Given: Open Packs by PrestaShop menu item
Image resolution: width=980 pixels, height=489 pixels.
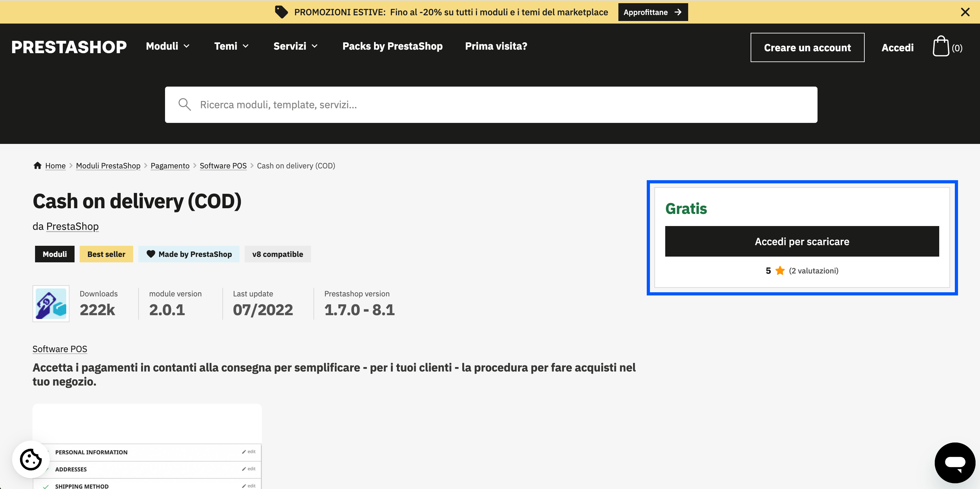Looking at the screenshot, I should pyautogui.click(x=392, y=46).
